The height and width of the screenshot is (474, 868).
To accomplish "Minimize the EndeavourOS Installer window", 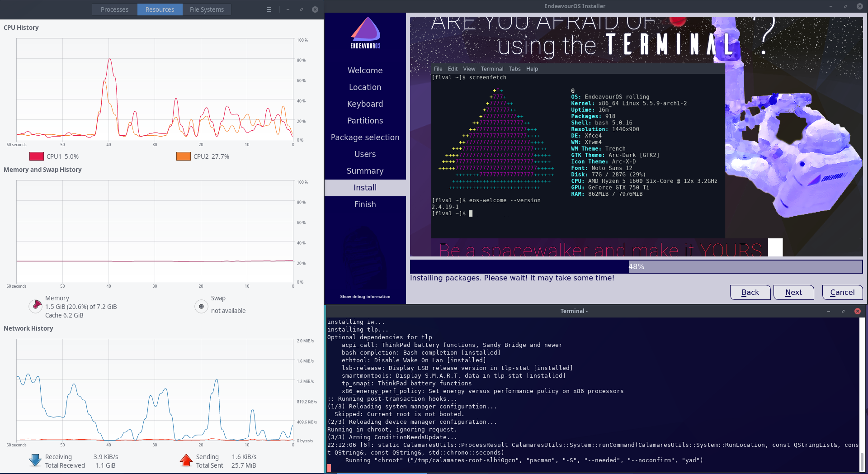I will click(831, 6).
